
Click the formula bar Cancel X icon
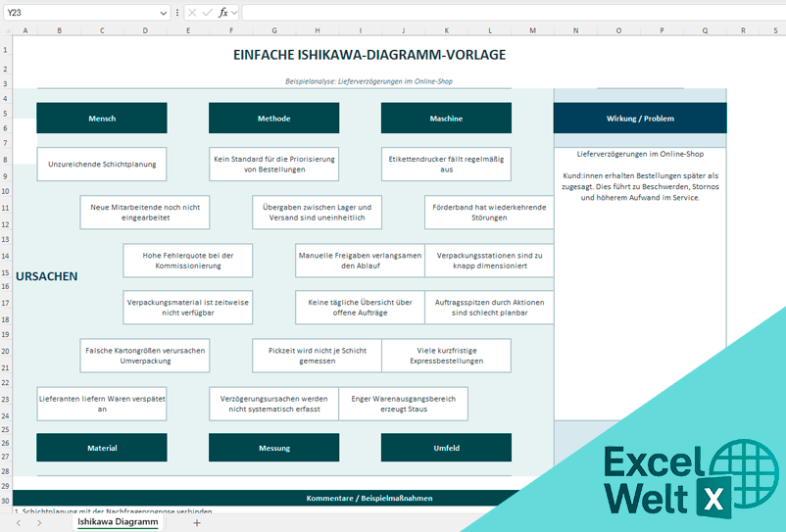click(192, 13)
